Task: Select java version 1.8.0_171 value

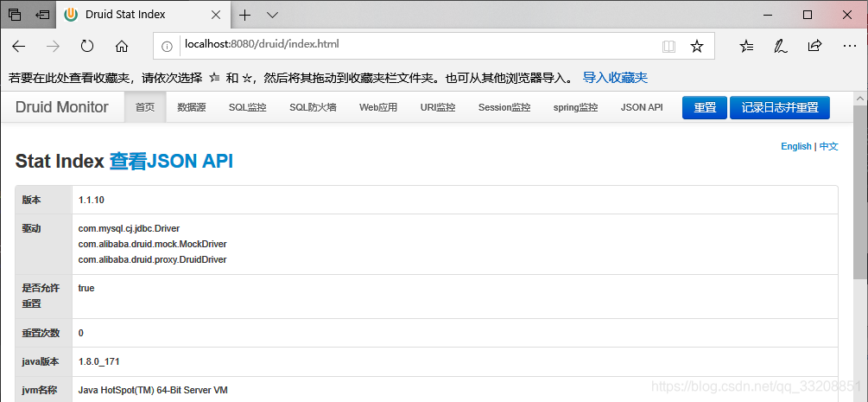Action: (98, 361)
